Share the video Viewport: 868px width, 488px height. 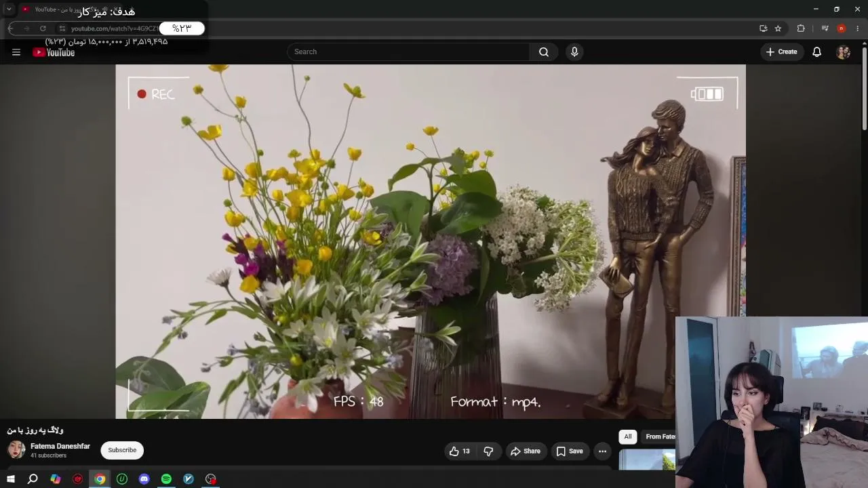[x=526, y=451]
